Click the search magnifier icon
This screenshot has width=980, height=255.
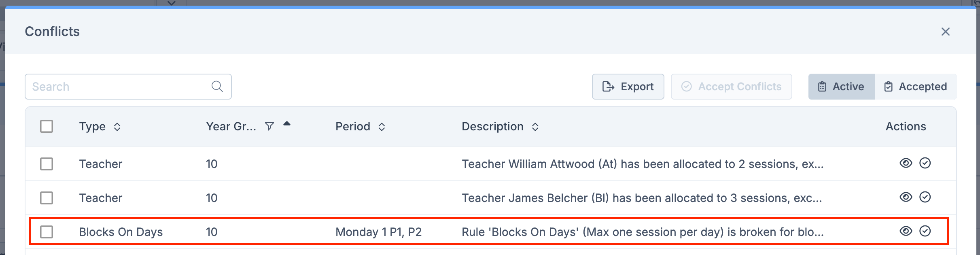217,86
